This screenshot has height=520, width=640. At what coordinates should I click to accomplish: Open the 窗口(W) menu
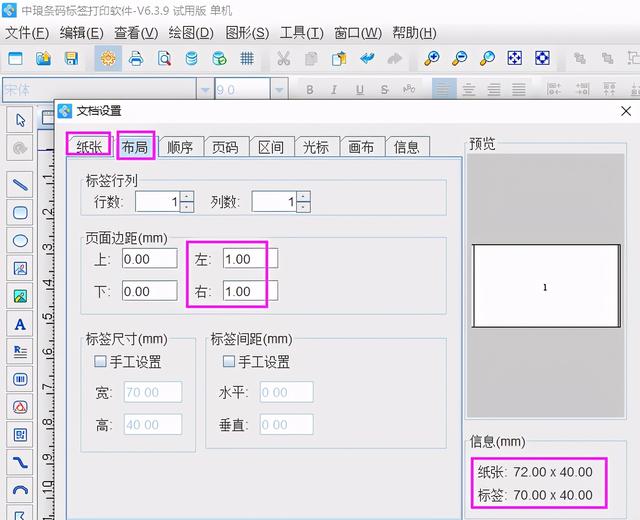coord(358,33)
